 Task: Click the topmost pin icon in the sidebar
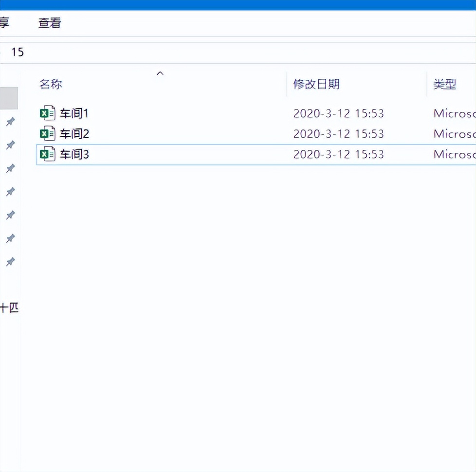tap(10, 122)
